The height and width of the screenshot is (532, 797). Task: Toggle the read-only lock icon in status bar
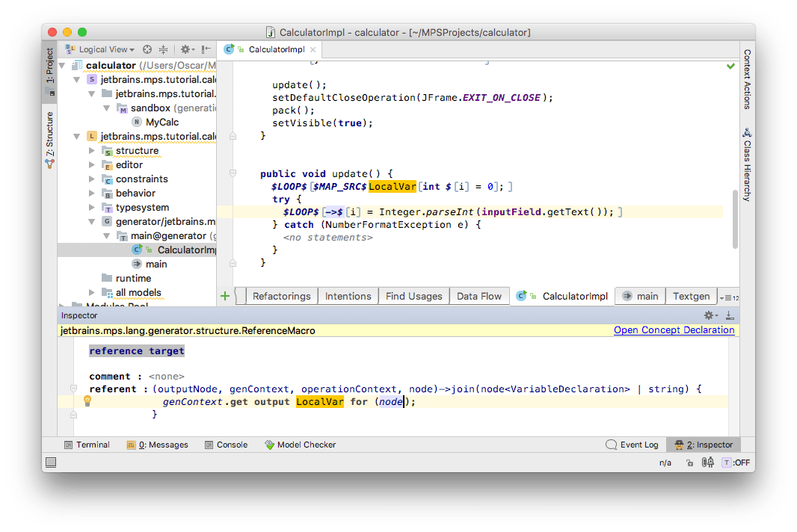[689, 463]
